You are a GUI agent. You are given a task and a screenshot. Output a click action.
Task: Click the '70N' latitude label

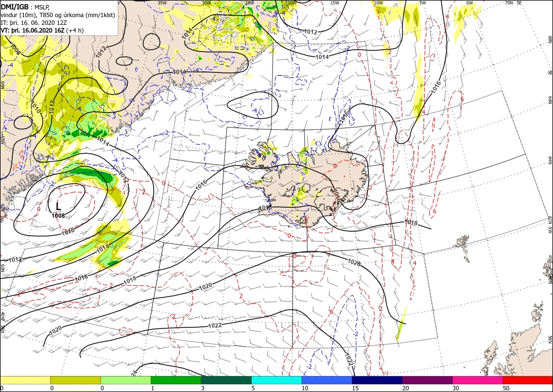[x=509, y=3]
